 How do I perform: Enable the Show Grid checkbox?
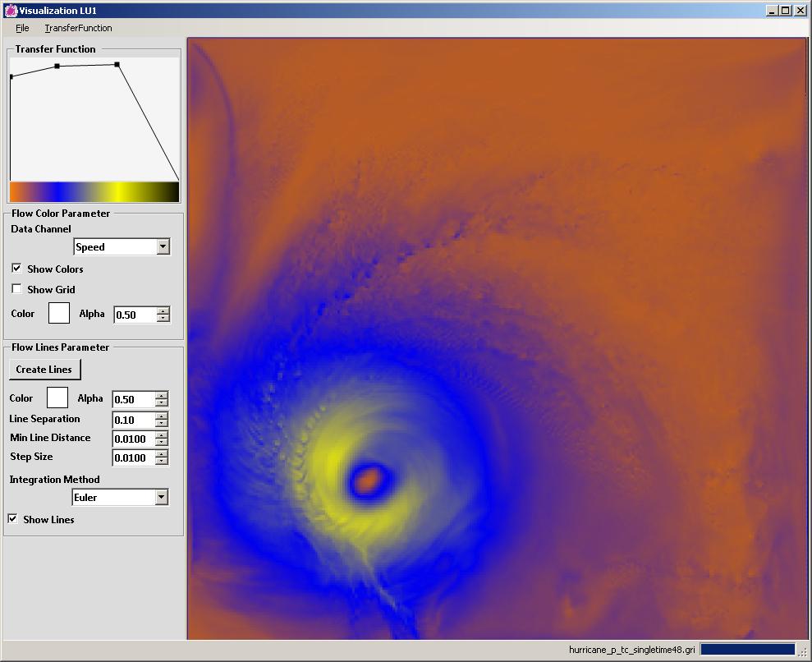point(16,289)
